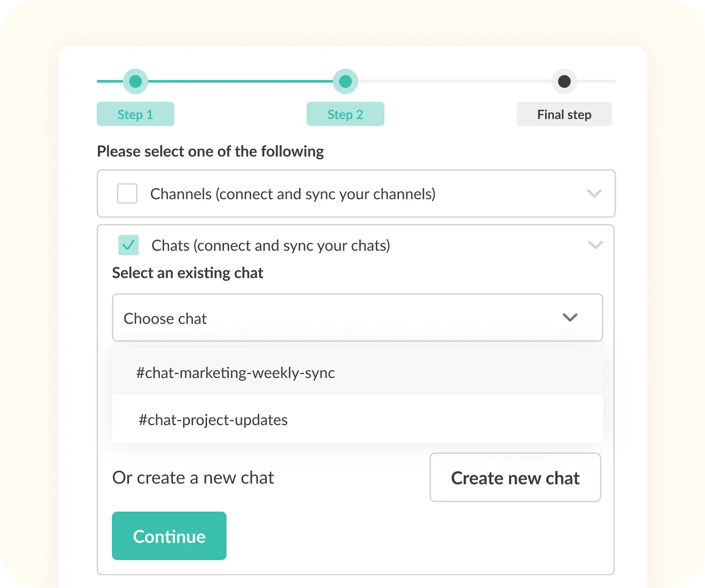This screenshot has width=705, height=588.
Task: Click the Final step label
Action: [x=564, y=114]
